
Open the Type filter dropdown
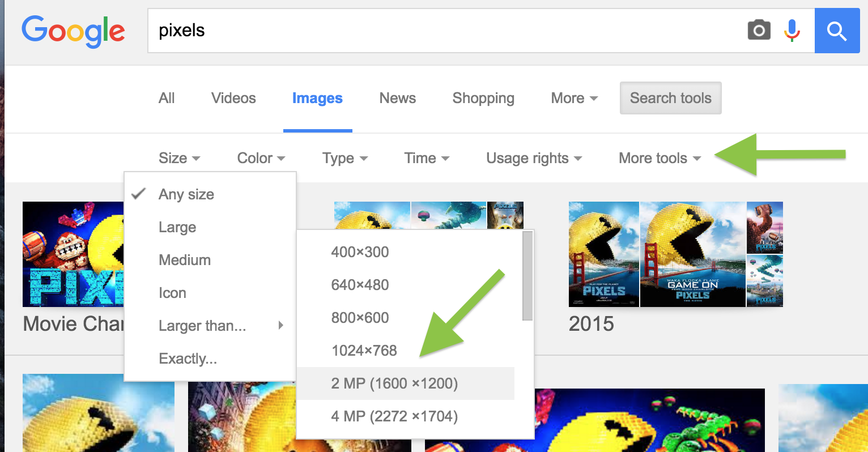(x=345, y=158)
